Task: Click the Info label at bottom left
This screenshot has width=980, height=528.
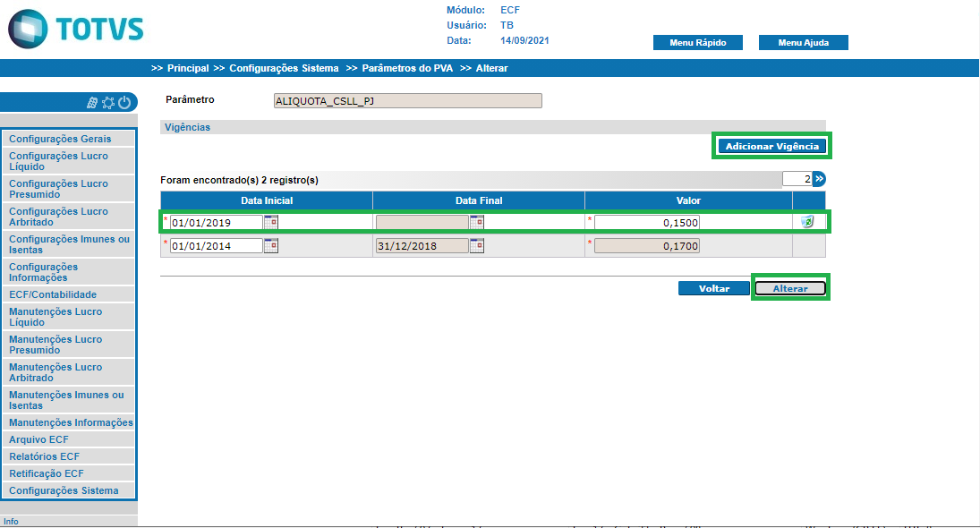Action: click(11, 521)
